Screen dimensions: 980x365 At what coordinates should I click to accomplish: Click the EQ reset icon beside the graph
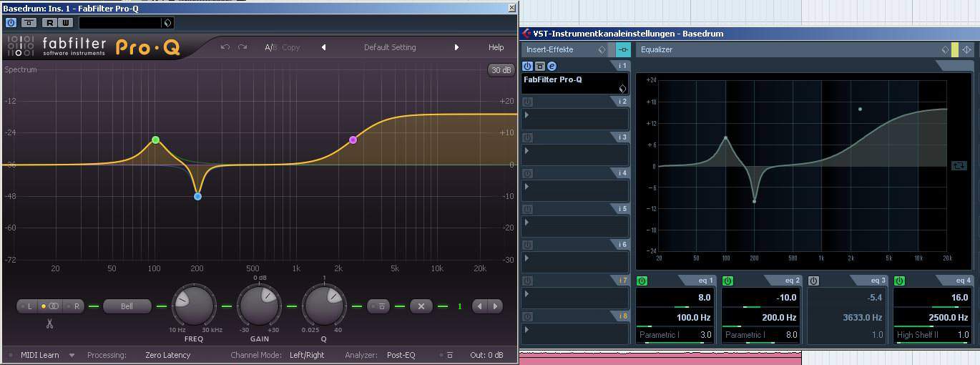[959, 165]
